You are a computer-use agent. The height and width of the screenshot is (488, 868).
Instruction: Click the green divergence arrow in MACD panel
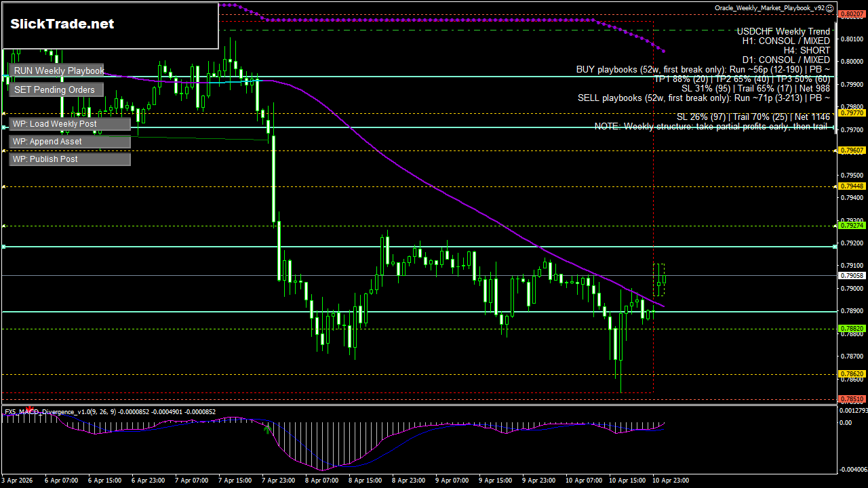[268, 428]
